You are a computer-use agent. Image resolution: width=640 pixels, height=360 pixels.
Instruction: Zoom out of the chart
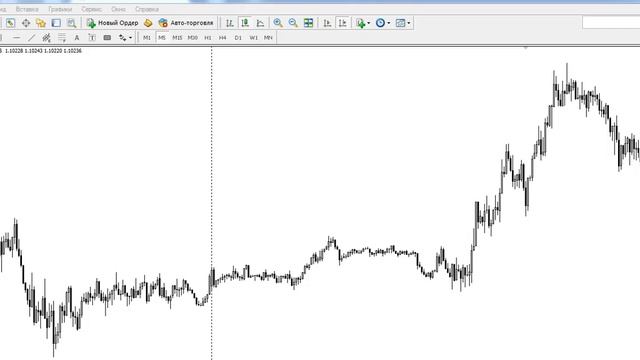tap(293, 23)
